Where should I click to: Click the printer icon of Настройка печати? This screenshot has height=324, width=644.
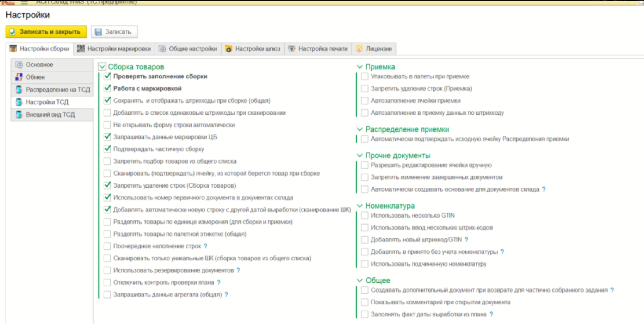tap(292, 49)
